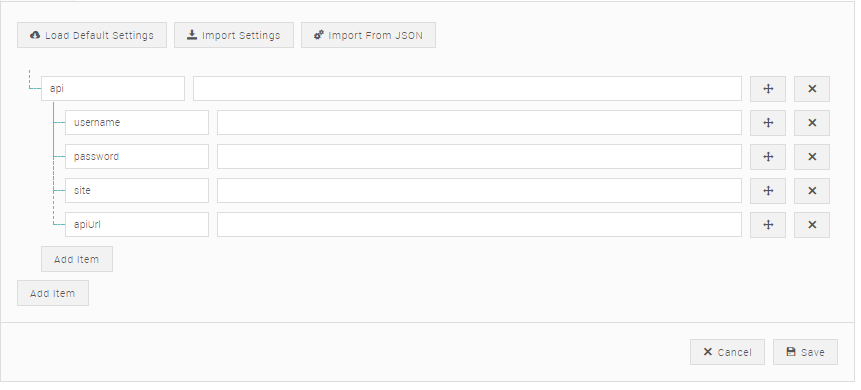Click the move handle icon for the site row
861x390 pixels.
pos(768,191)
